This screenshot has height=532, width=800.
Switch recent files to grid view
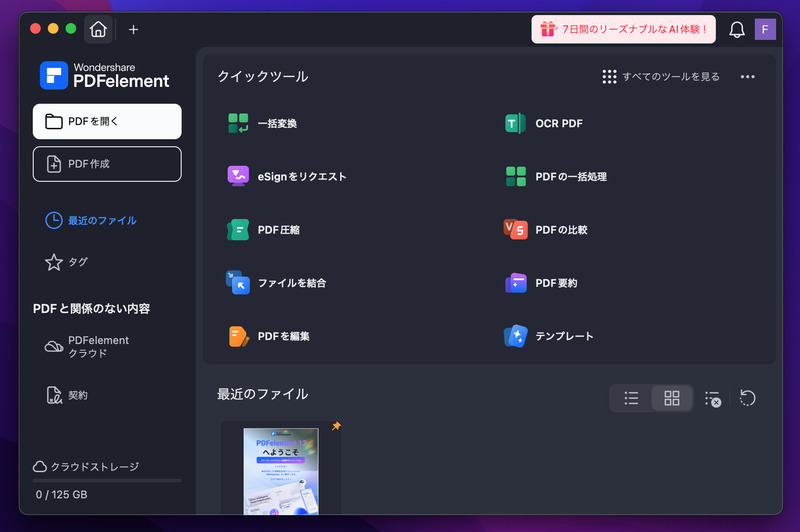click(x=672, y=398)
